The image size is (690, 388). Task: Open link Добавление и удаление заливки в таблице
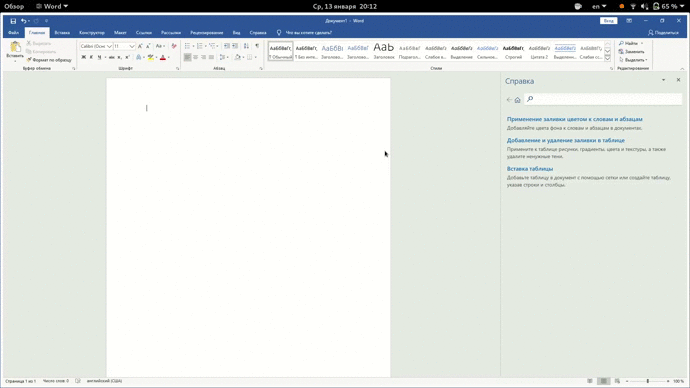click(x=565, y=140)
